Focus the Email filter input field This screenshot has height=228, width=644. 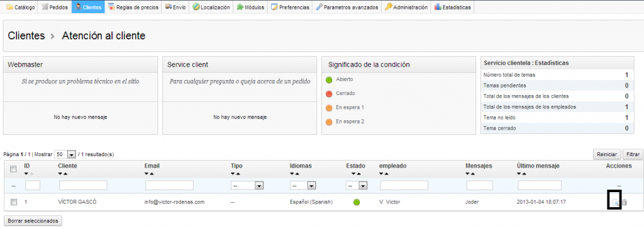[x=170, y=186]
